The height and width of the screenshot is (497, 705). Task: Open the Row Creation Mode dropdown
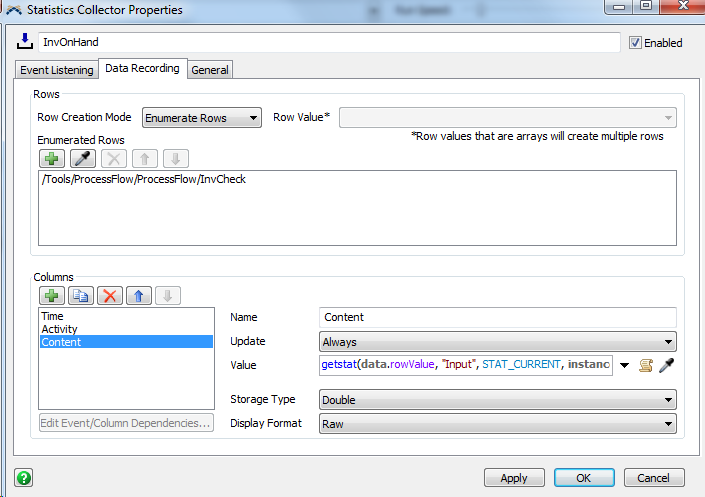(x=202, y=118)
